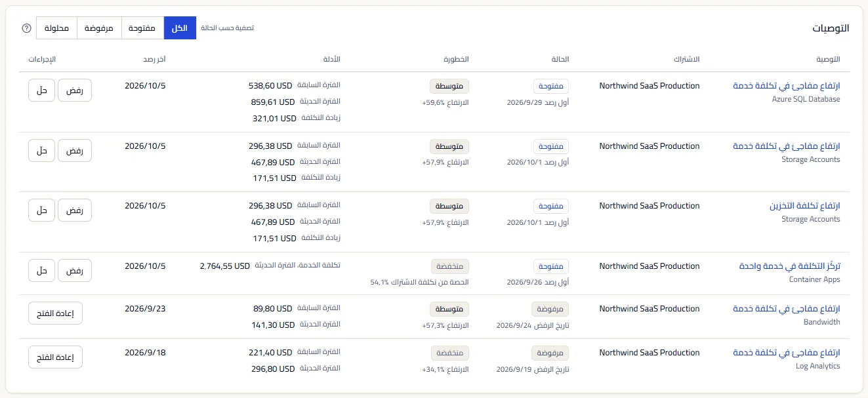
Task: Select the الكل filter tab
Action: coord(180,28)
